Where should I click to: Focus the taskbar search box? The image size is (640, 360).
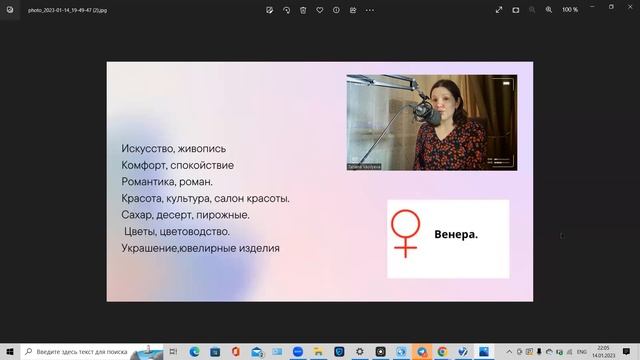coord(92,351)
